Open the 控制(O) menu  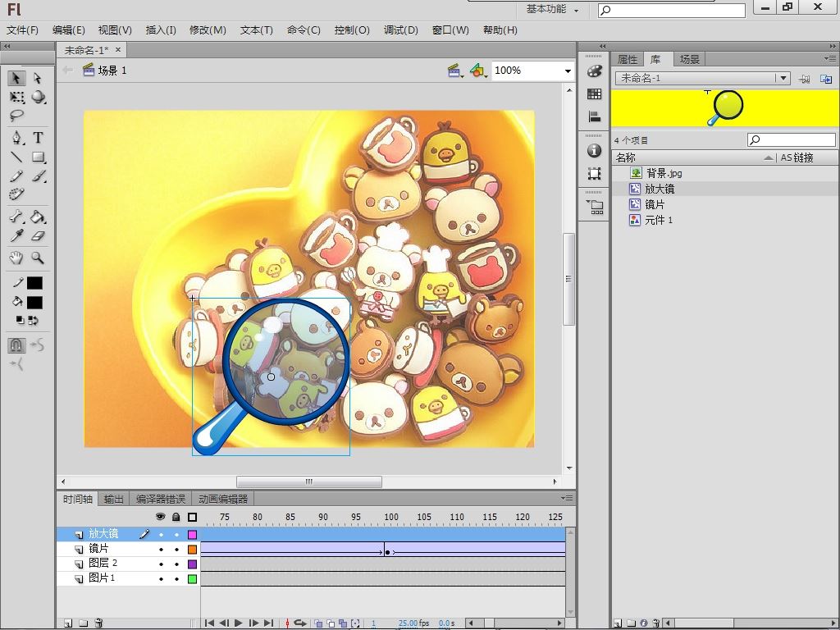point(352,30)
